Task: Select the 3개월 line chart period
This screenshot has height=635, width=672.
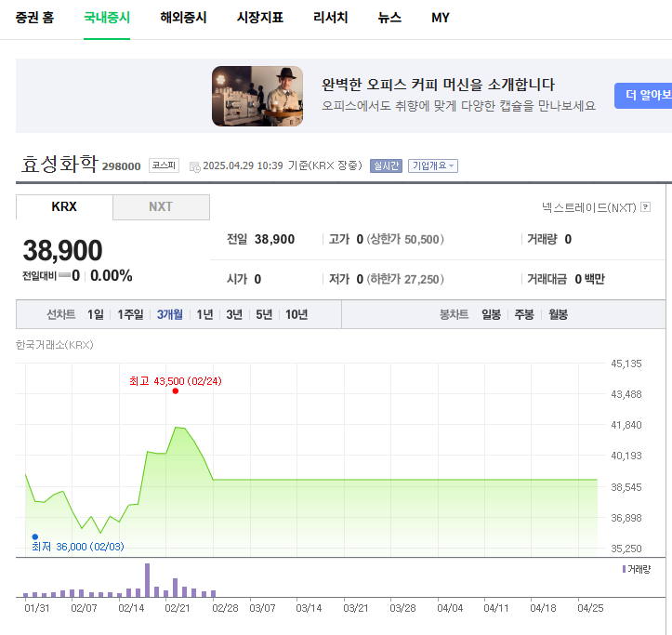Action: point(170,315)
